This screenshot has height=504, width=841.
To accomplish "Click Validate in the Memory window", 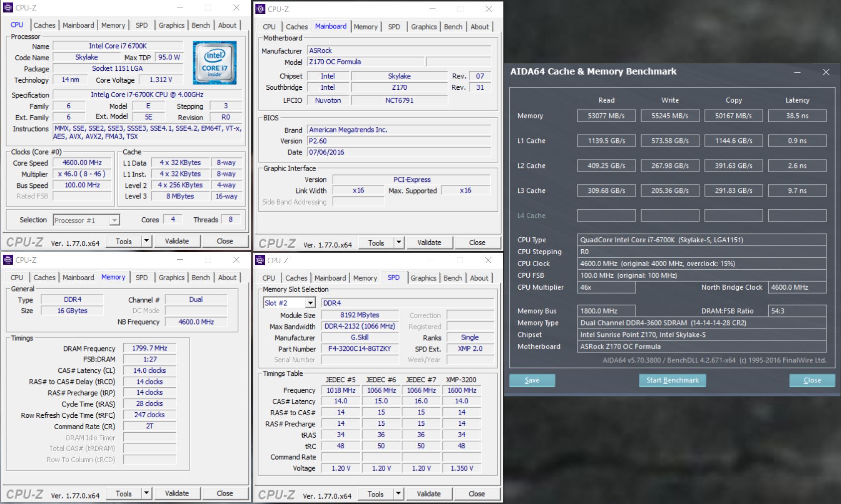I will [x=177, y=494].
